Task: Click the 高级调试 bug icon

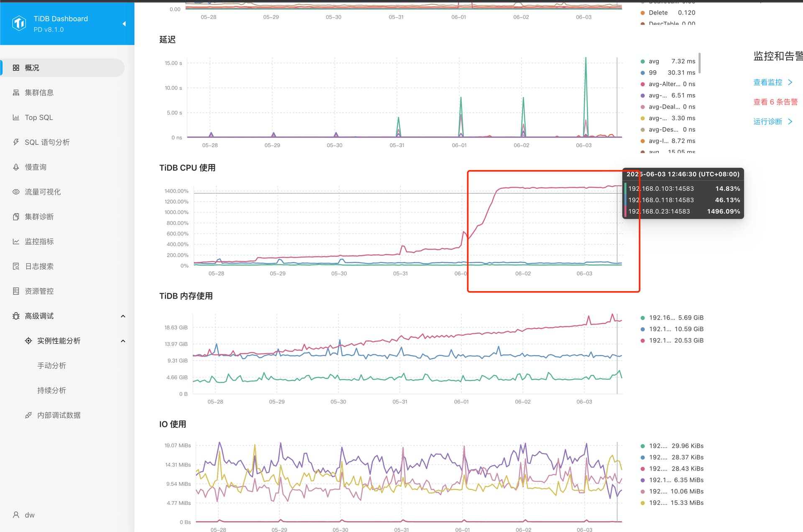Action: (x=16, y=316)
